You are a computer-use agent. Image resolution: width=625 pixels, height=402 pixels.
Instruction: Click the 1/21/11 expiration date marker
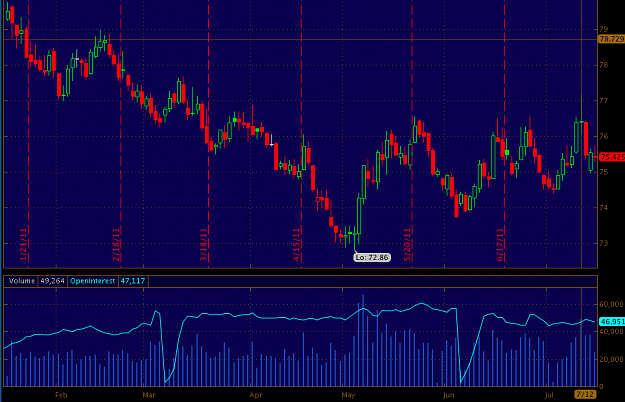[24, 245]
